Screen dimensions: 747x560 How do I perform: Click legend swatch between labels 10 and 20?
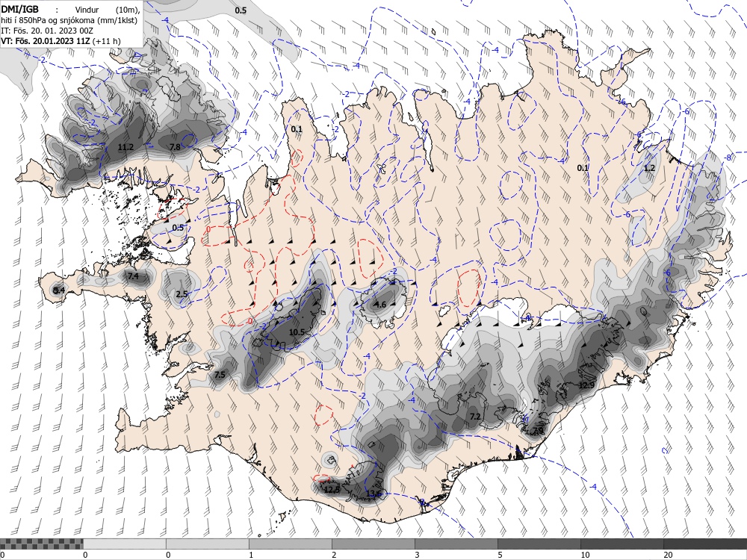(622, 544)
